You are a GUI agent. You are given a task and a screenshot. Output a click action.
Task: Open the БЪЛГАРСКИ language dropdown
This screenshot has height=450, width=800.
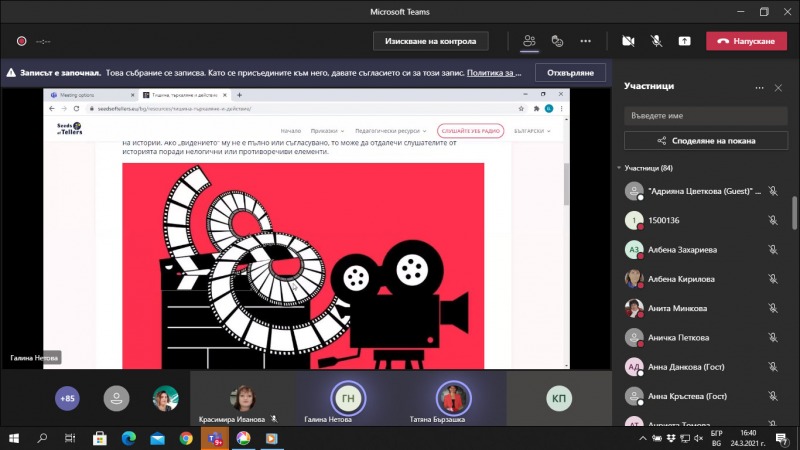tap(532, 131)
